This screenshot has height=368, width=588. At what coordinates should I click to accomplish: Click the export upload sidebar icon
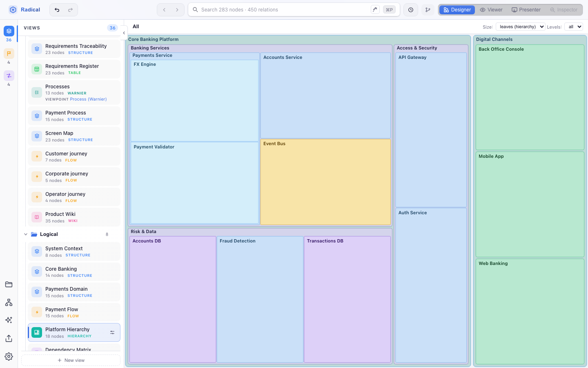point(9,338)
